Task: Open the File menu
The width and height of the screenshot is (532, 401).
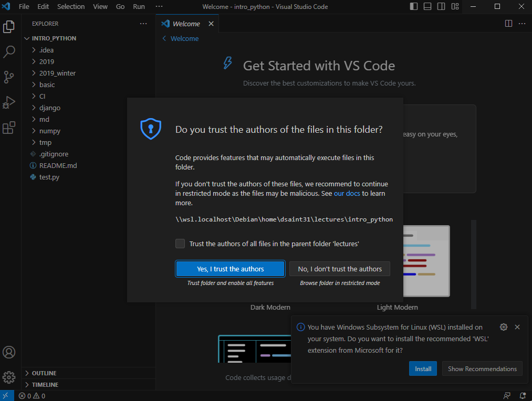Action: pyautogui.click(x=24, y=6)
